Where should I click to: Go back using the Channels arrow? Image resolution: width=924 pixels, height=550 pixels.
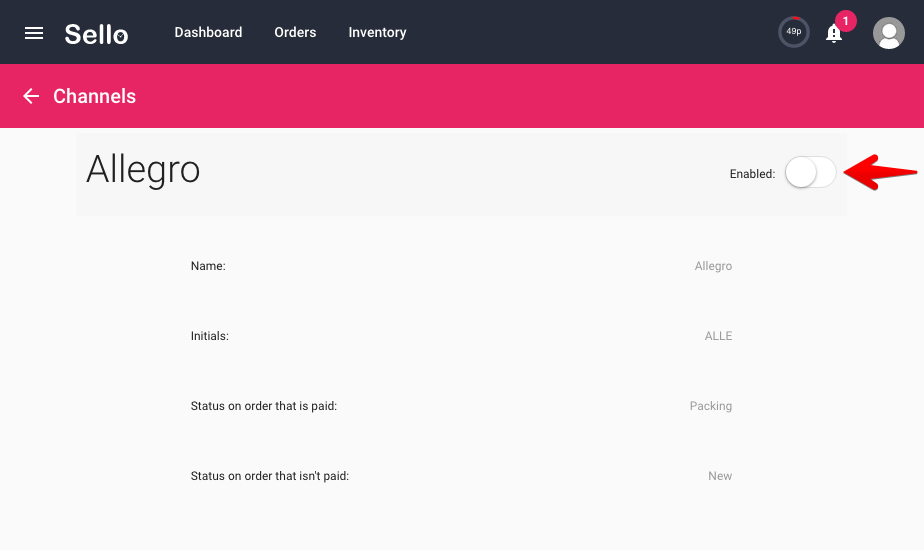(x=31, y=96)
